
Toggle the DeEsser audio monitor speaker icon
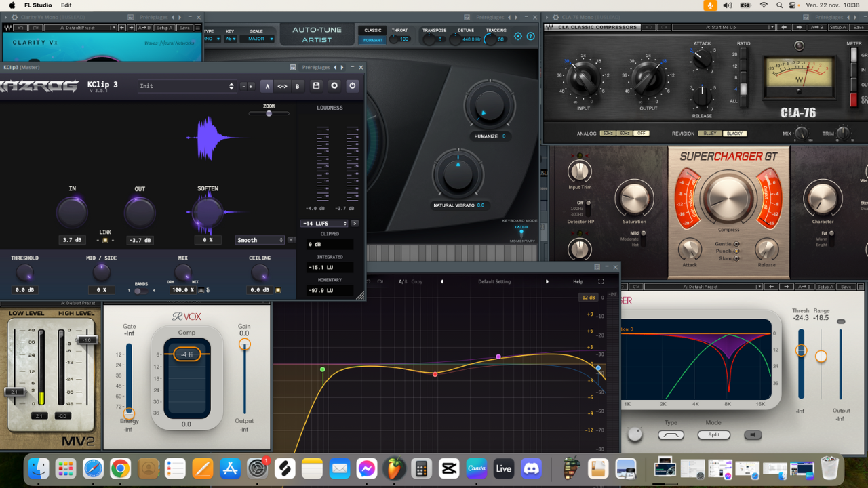[x=753, y=435]
